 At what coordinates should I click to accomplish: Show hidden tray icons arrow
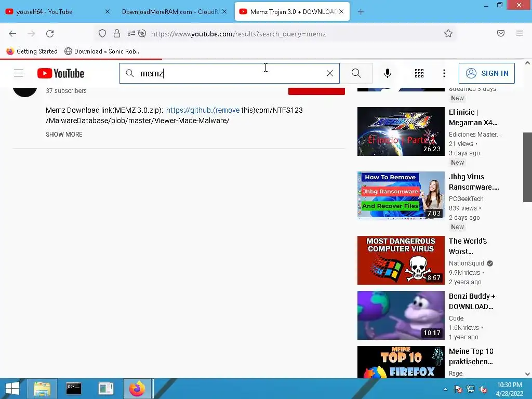coord(445,389)
